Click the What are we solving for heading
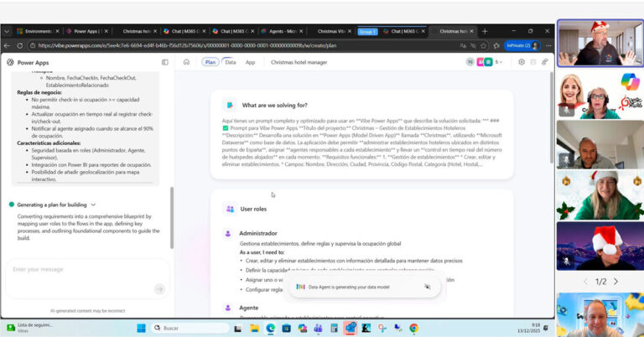The height and width of the screenshot is (337, 644). [274, 105]
